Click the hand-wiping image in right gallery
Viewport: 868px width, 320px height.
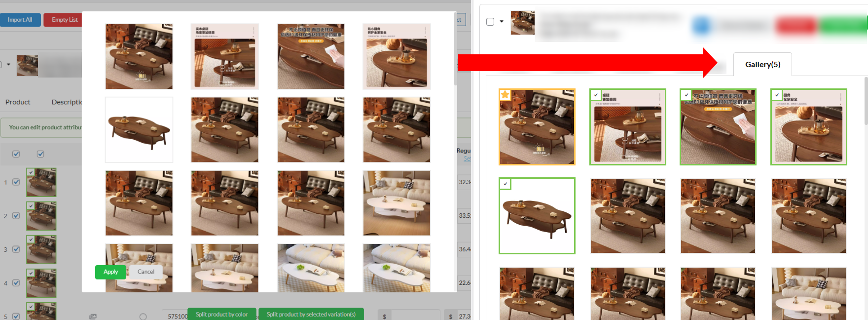(x=718, y=127)
